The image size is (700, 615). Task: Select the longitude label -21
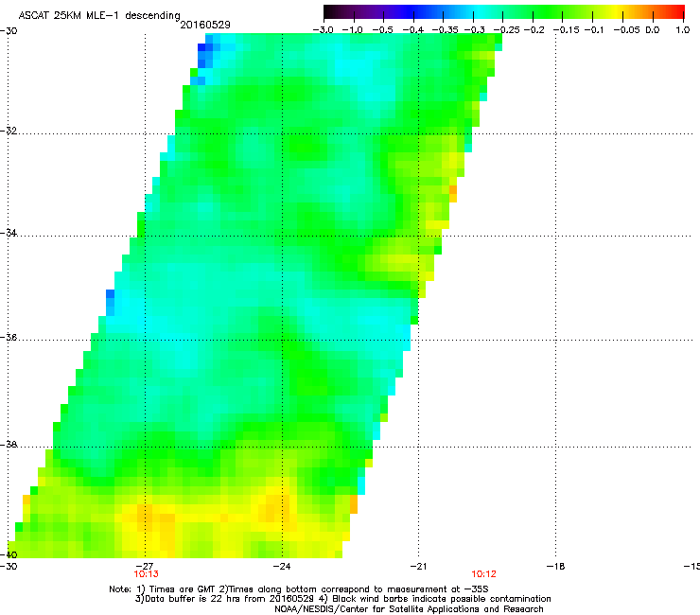(x=418, y=566)
